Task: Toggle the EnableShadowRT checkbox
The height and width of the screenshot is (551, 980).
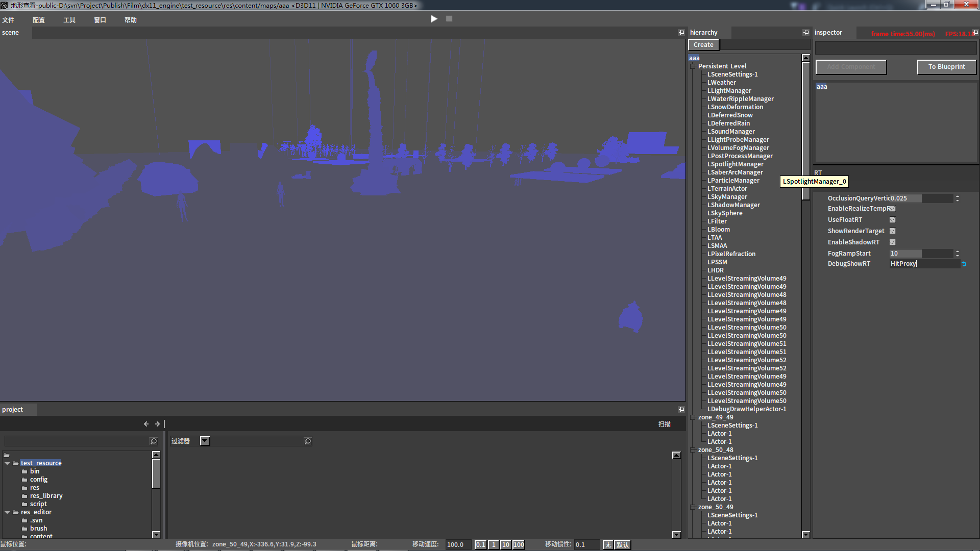Action: (892, 242)
